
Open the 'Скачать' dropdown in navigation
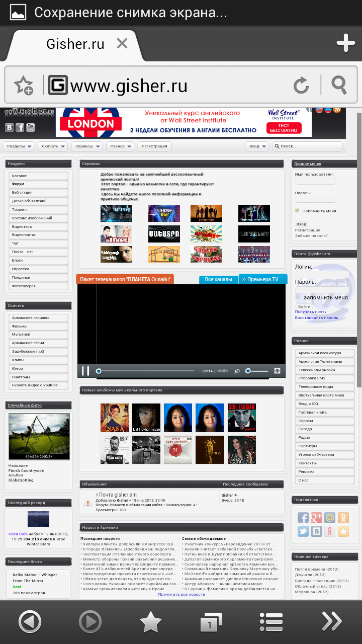[53, 146]
